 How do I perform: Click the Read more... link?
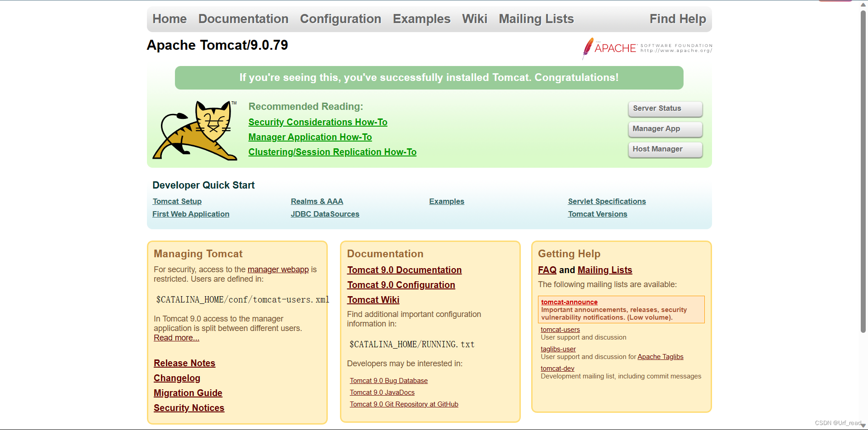(176, 338)
